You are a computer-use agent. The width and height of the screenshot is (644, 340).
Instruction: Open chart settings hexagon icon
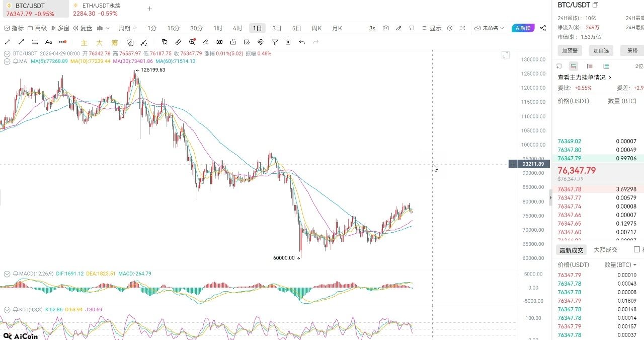tap(450, 28)
